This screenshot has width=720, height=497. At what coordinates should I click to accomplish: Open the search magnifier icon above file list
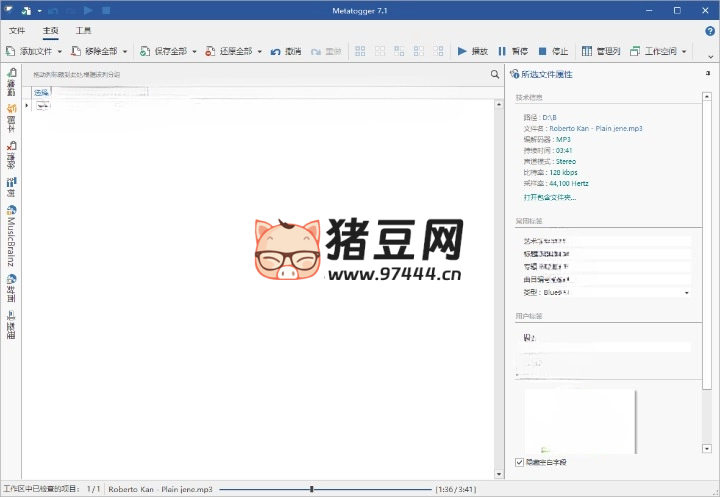click(495, 74)
